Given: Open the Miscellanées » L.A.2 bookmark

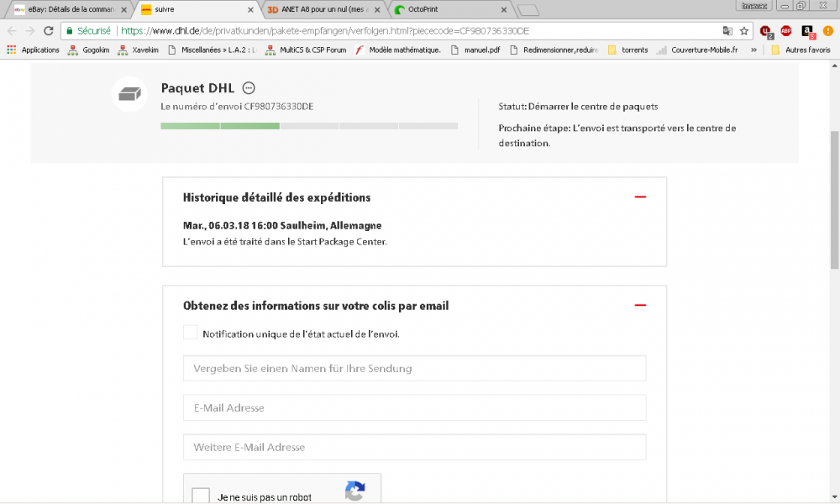Looking at the screenshot, I should (x=212, y=50).
